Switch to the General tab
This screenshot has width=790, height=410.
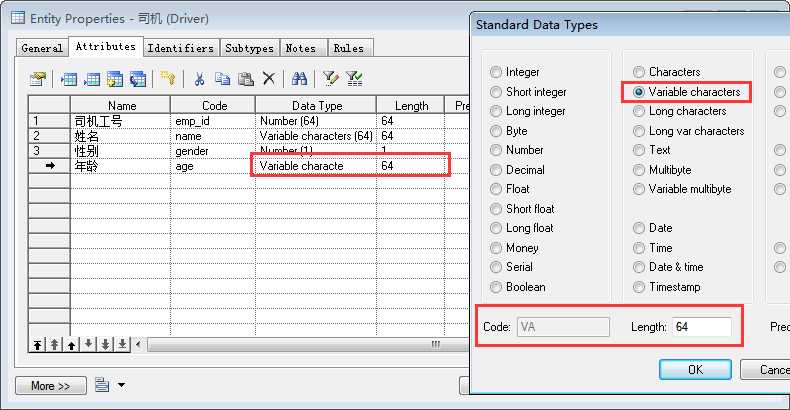42,48
